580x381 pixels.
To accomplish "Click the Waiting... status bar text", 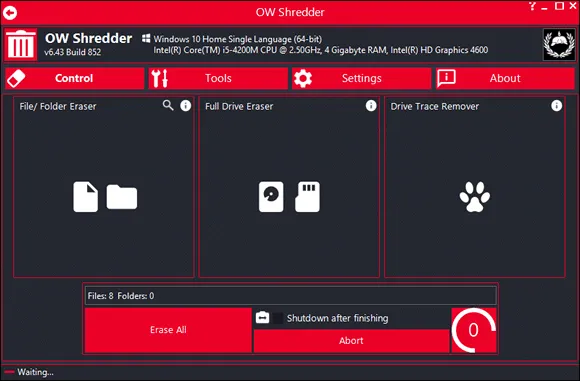I will pyautogui.click(x=35, y=372).
